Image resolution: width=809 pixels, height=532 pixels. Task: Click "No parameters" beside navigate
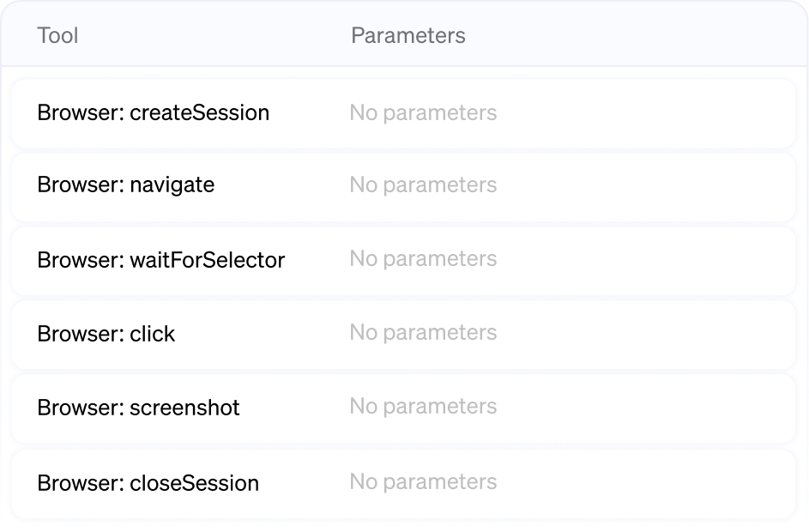pos(422,185)
